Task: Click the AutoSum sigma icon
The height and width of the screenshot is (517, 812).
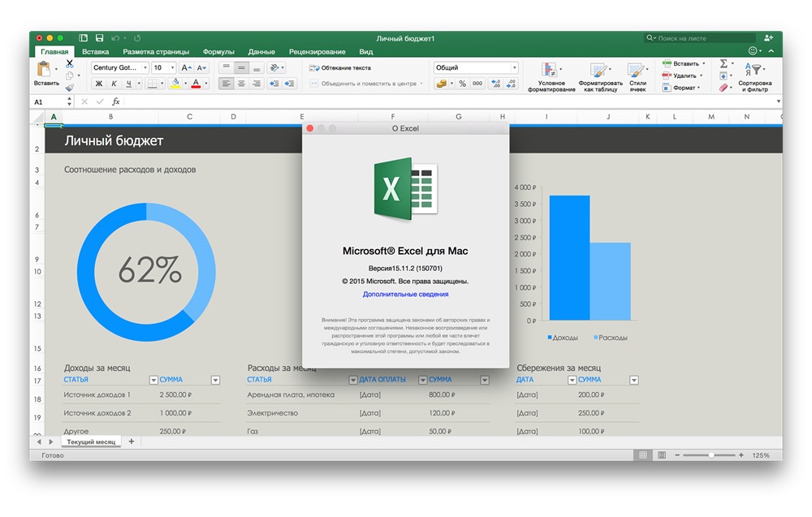Action: (723, 63)
